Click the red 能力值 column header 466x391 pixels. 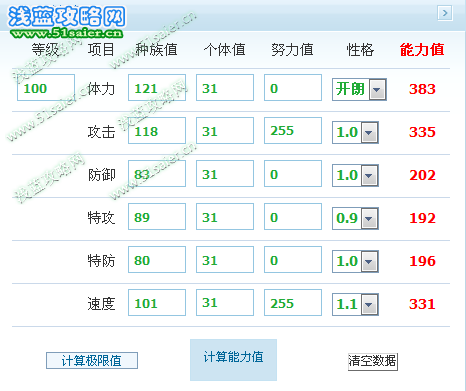point(422,50)
